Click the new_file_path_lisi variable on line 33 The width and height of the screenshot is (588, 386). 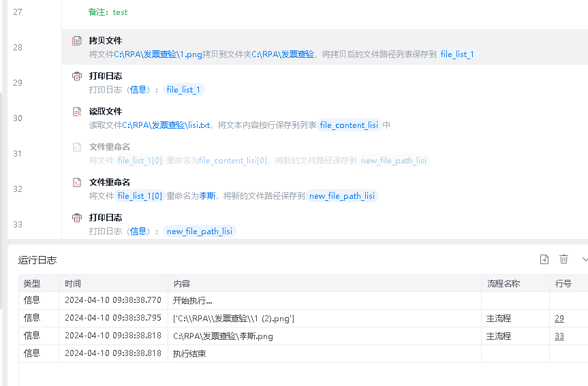(x=200, y=231)
